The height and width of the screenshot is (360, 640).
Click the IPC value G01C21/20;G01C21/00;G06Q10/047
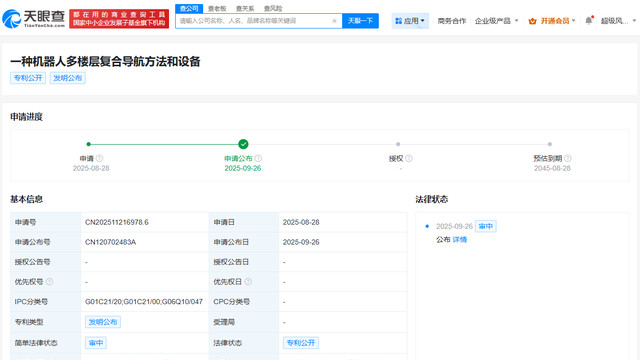(144, 302)
